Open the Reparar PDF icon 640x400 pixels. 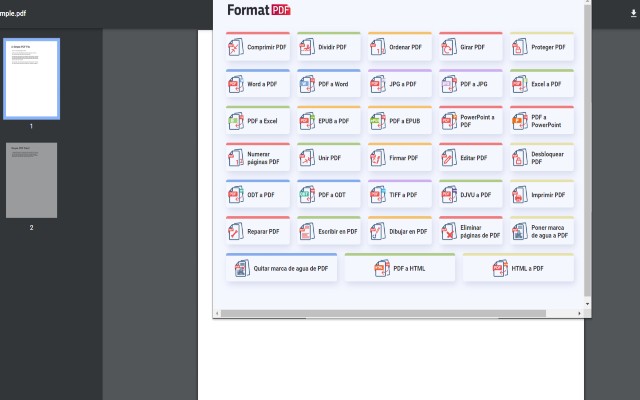236,231
